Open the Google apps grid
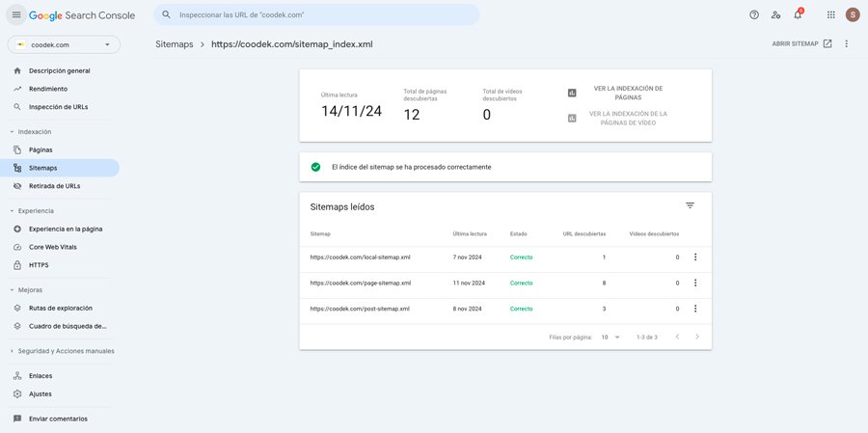 click(x=831, y=15)
